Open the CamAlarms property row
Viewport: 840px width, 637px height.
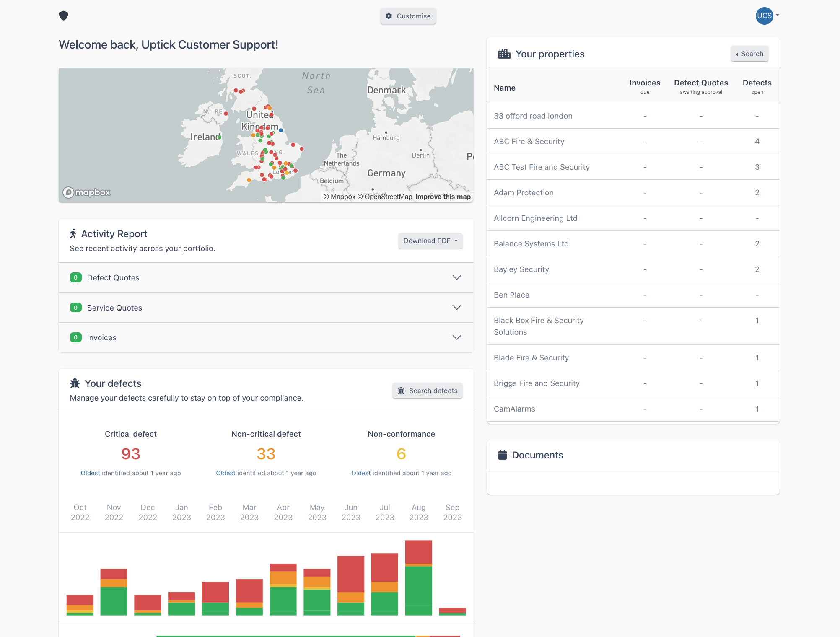tap(633, 409)
